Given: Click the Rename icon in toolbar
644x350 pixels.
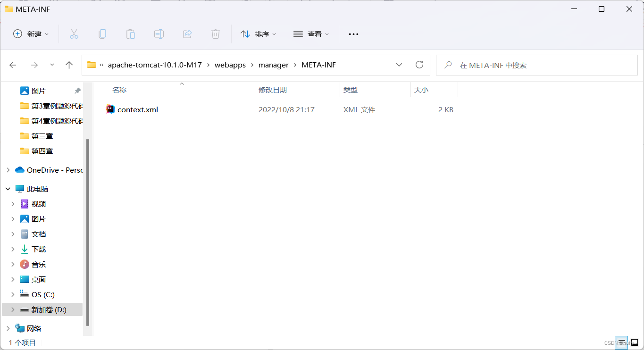Looking at the screenshot, I should (159, 34).
